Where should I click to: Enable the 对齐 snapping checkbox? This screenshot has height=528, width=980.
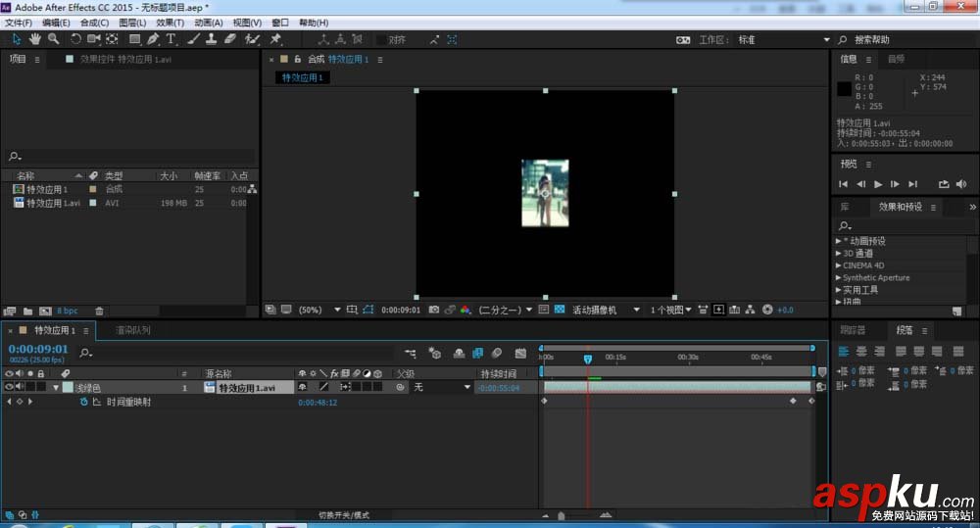381,40
